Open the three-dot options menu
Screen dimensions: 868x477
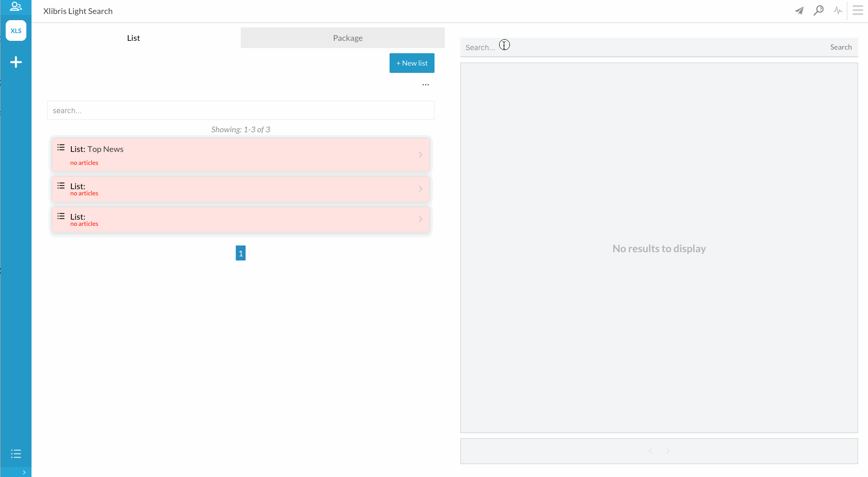[426, 85]
